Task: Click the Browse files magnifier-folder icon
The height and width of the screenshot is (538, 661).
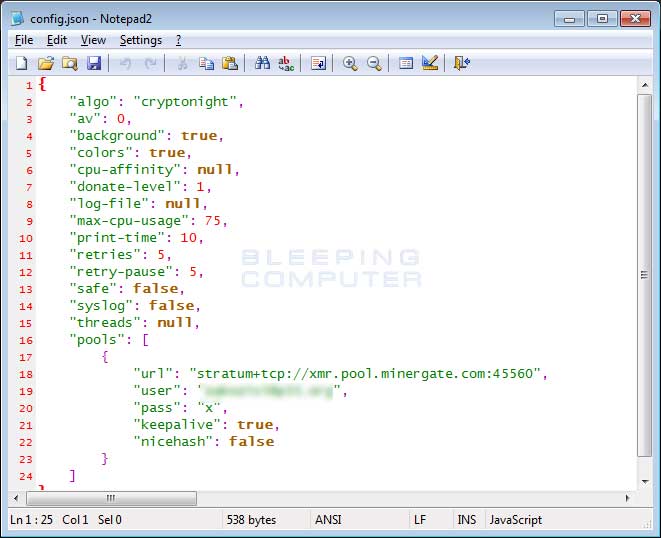Action: click(x=70, y=63)
